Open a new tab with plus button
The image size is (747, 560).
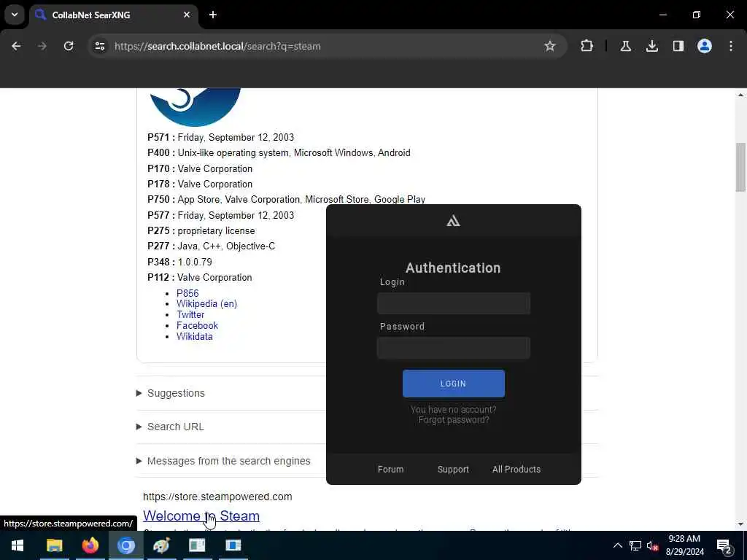point(213,15)
